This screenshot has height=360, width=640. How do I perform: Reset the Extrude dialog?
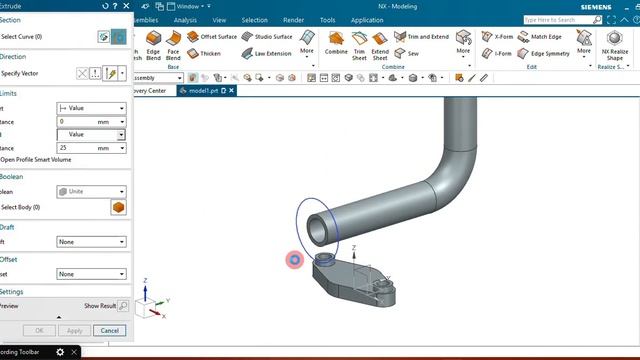105,6
